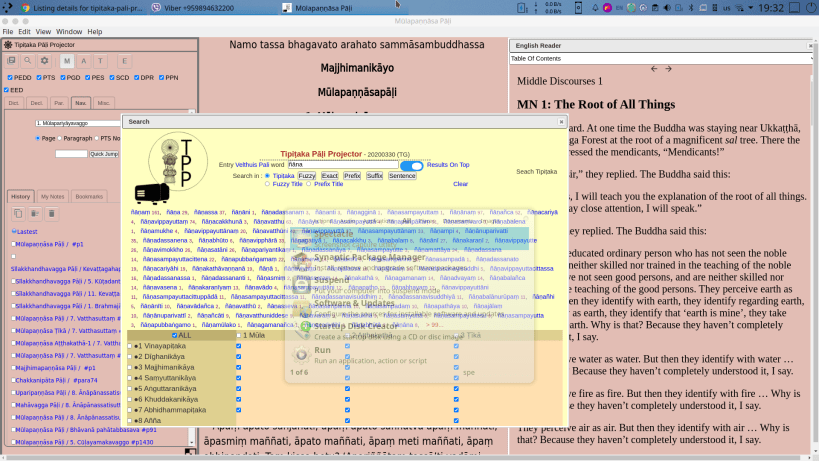Open the Mūlapariyāyavaggo navigation dropdown
The image size is (819, 461).
78,123
